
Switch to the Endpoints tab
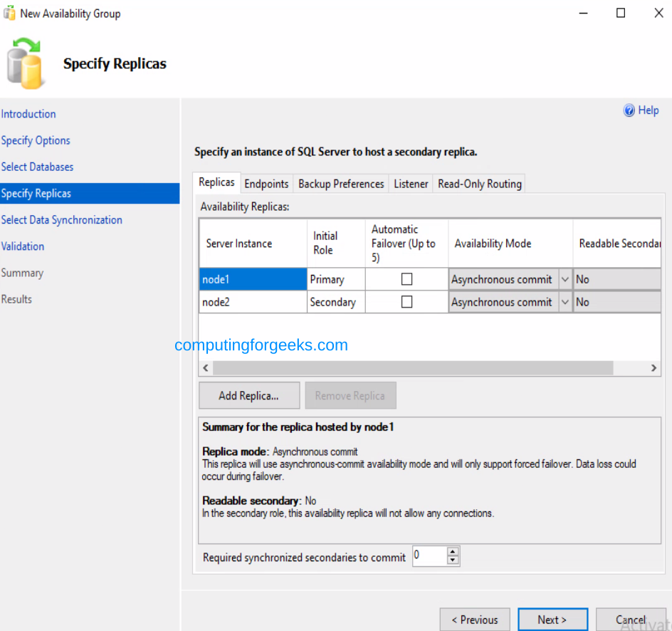[266, 183]
